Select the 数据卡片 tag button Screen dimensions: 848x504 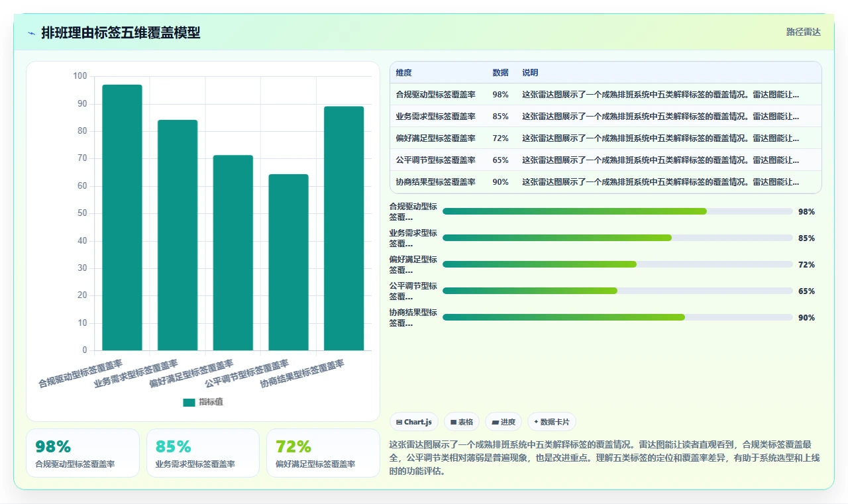pyautogui.click(x=552, y=422)
